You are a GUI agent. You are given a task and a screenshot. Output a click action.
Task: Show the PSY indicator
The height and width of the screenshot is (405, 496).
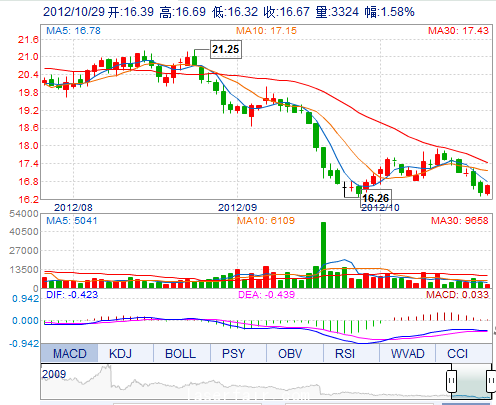(233, 353)
